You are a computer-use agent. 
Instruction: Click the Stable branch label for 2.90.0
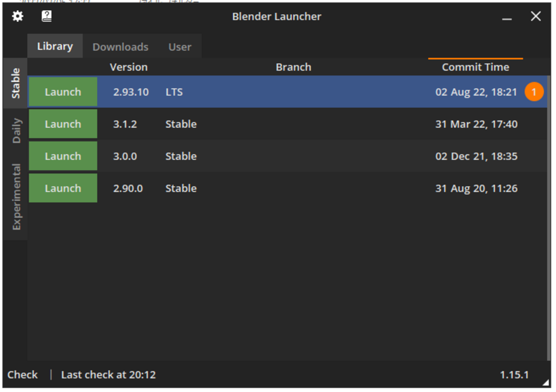[x=181, y=188]
